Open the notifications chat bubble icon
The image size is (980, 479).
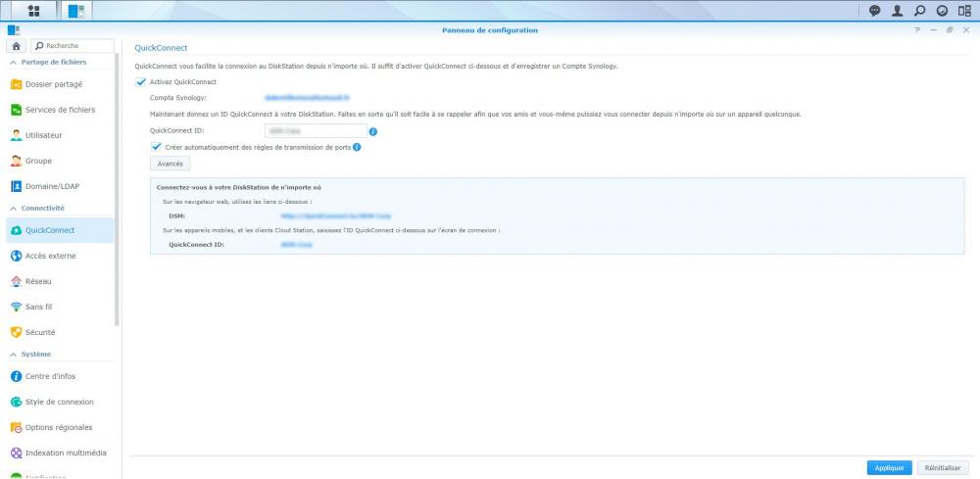click(875, 11)
